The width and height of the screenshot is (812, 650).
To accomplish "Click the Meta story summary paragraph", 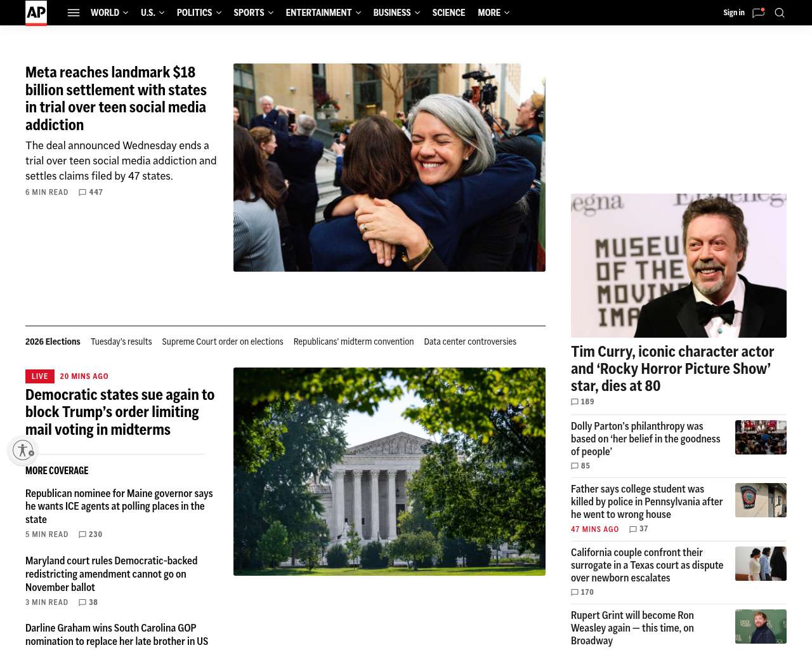I will point(121,161).
